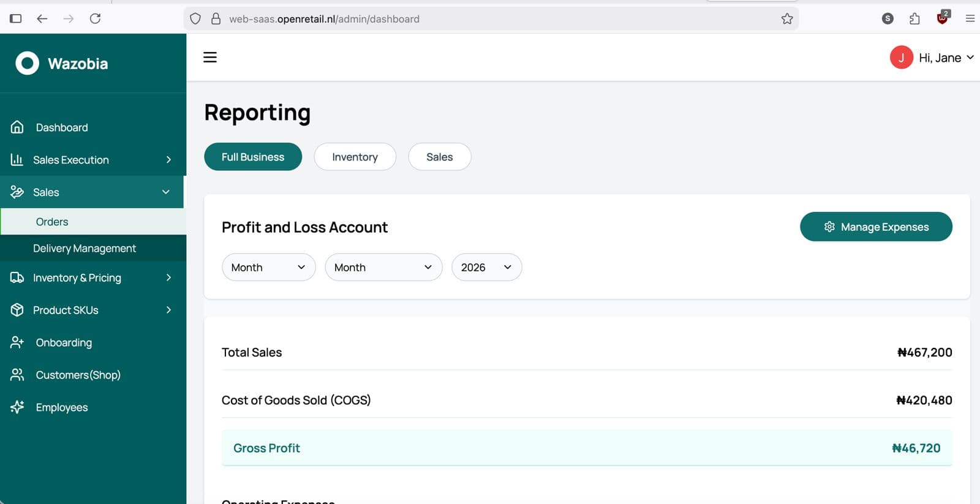
Task: Reload the page in browser
Action: coord(95,19)
